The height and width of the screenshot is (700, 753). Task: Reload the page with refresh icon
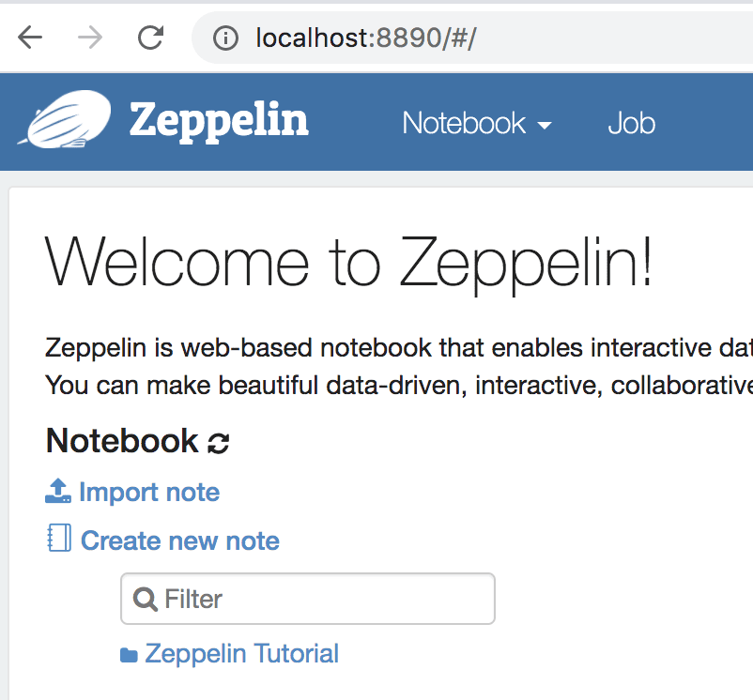coord(151,38)
